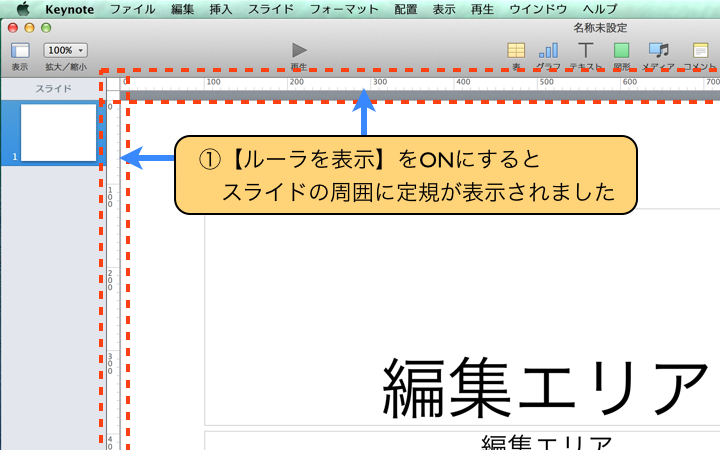Insert a table with 表 icon
The image size is (720, 450).
tap(516, 50)
